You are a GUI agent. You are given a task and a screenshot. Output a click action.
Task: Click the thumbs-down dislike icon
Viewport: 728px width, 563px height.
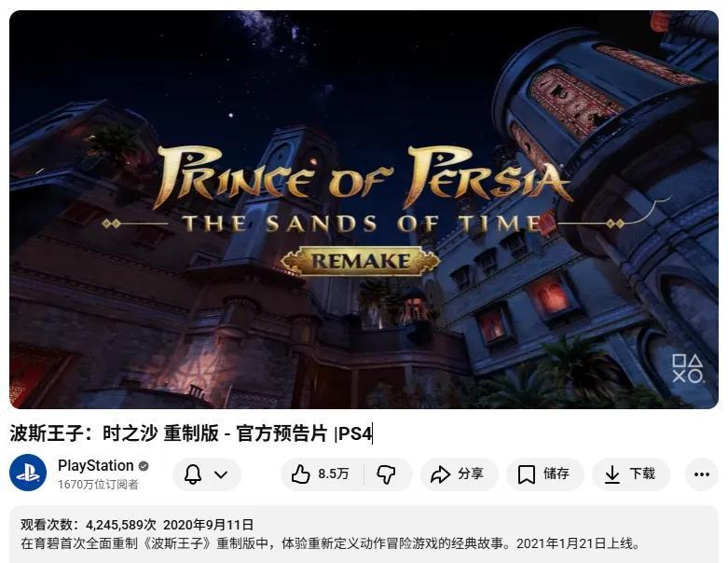tap(386, 474)
